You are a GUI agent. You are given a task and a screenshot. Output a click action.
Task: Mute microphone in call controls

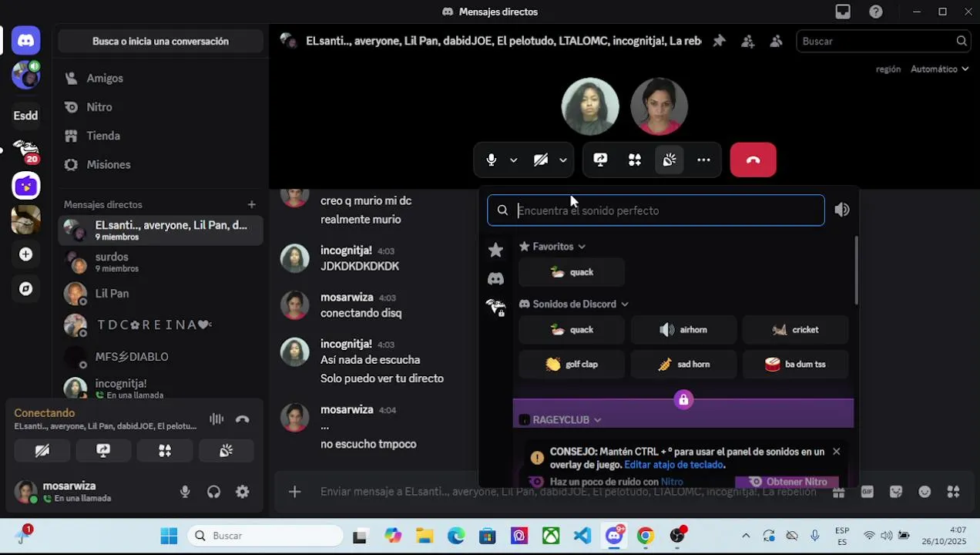click(x=492, y=160)
